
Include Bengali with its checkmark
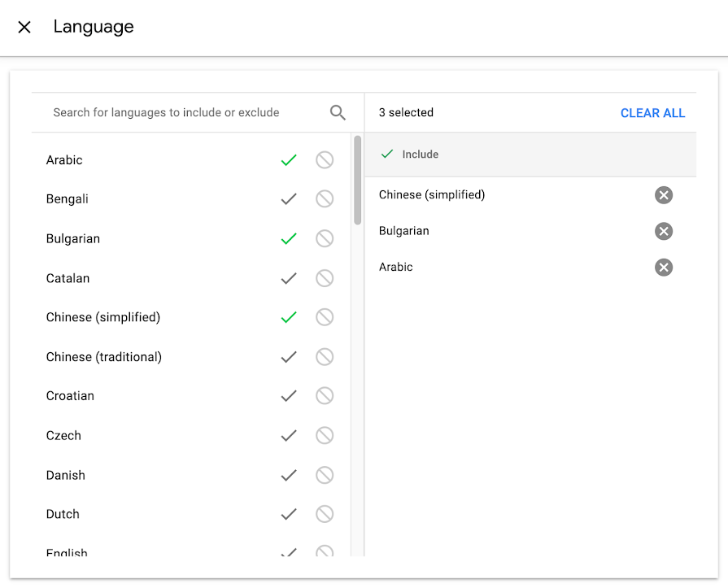289,199
